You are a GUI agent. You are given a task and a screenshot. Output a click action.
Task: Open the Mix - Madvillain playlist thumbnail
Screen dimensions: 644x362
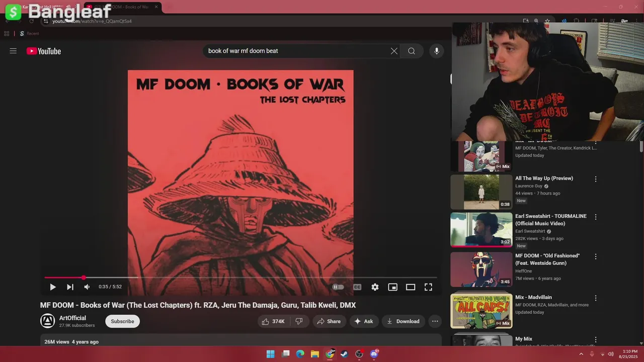pyautogui.click(x=481, y=311)
